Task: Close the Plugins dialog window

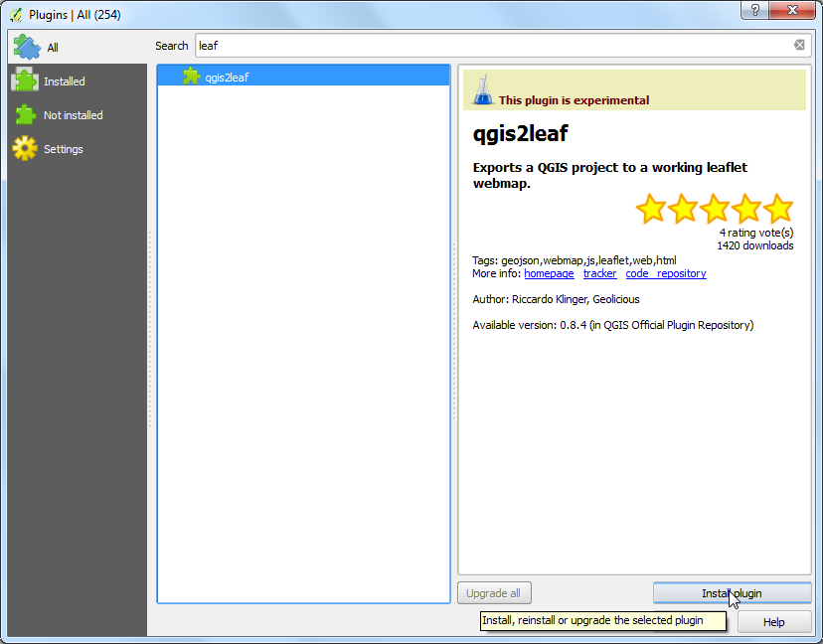Action: (793, 10)
